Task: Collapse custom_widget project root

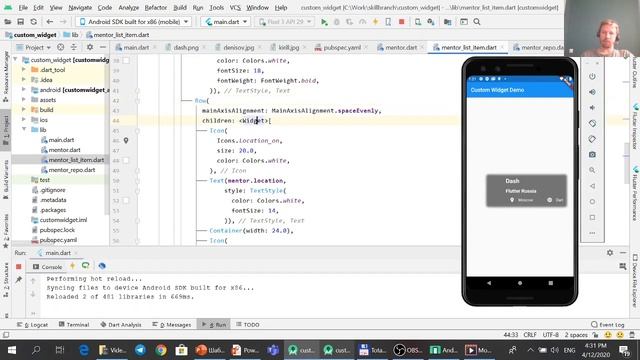Action: (x=16, y=60)
